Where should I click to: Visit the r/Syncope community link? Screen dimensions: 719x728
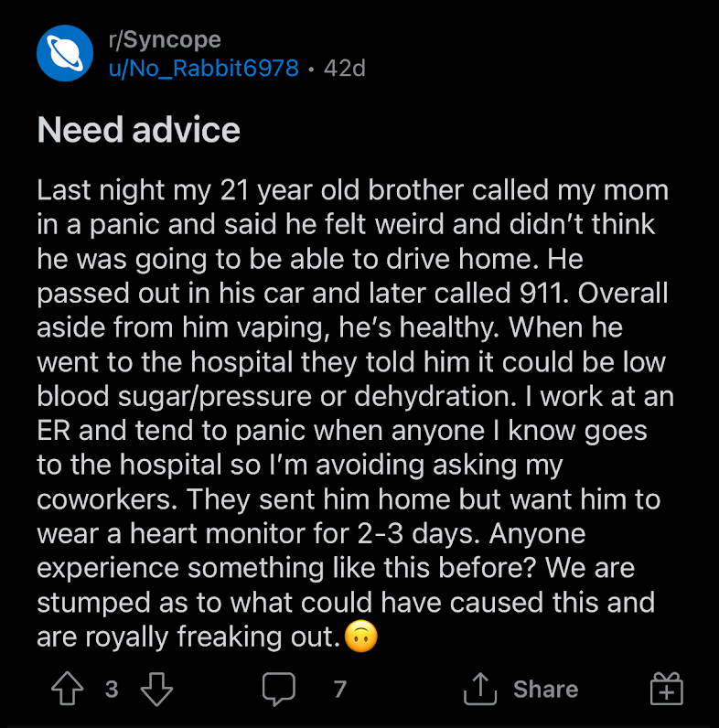point(165,39)
